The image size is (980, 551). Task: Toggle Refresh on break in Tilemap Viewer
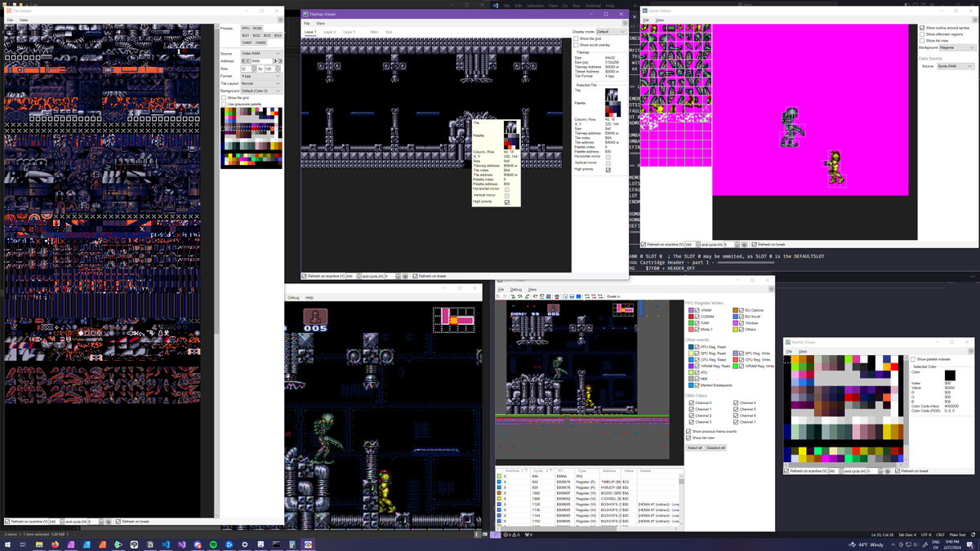(x=415, y=276)
